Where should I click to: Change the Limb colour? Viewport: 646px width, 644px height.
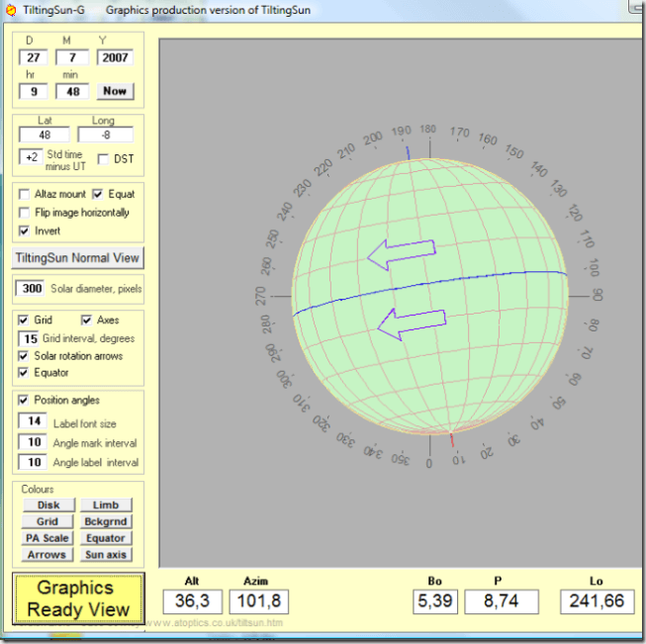[106, 505]
